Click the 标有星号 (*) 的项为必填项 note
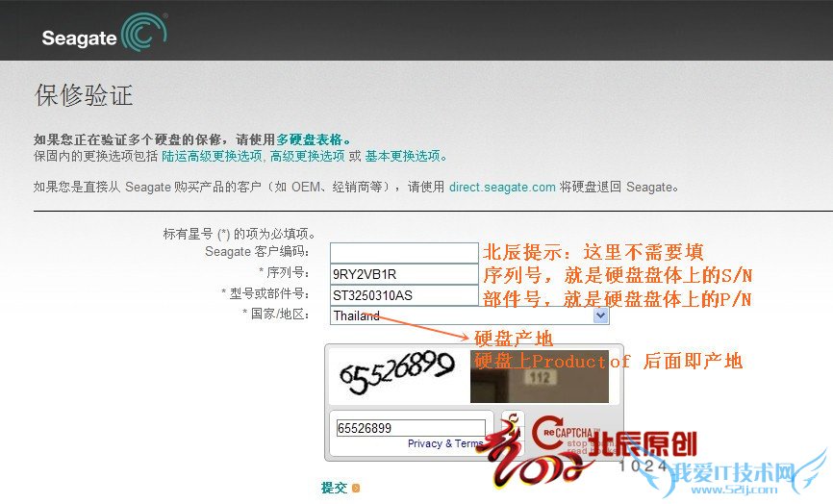This screenshot has width=833, height=504. click(240, 234)
